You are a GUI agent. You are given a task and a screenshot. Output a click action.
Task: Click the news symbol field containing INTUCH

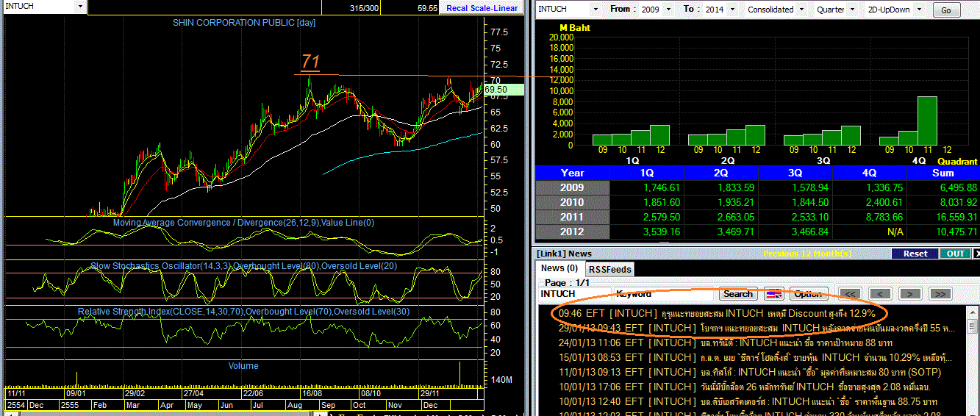pos(573,294)
